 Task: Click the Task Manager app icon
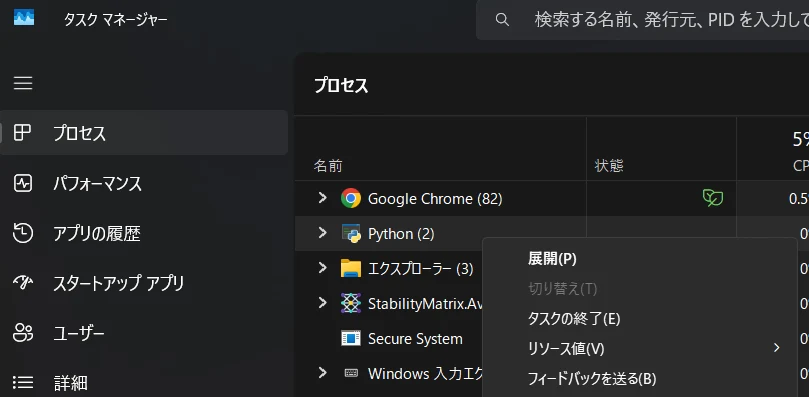click(24, 18)
